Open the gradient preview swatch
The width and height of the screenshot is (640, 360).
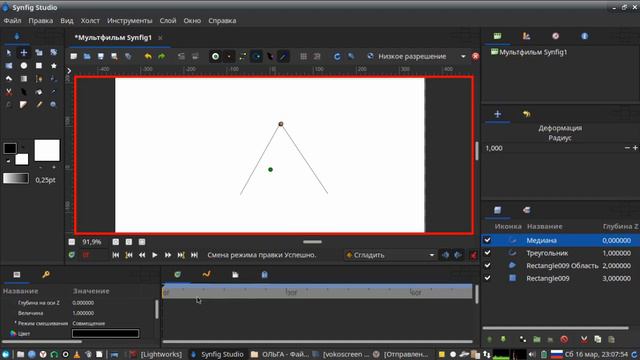(16, 178)
